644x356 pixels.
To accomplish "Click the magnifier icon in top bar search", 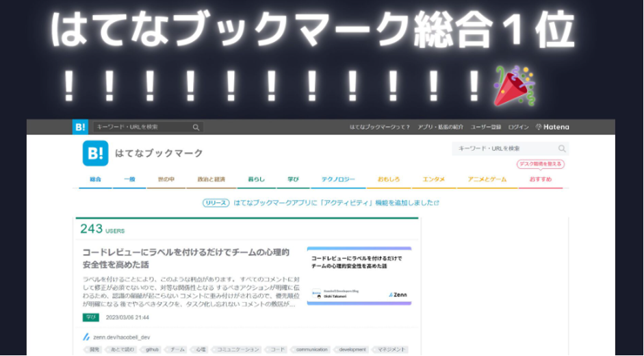I will point(196,127).
